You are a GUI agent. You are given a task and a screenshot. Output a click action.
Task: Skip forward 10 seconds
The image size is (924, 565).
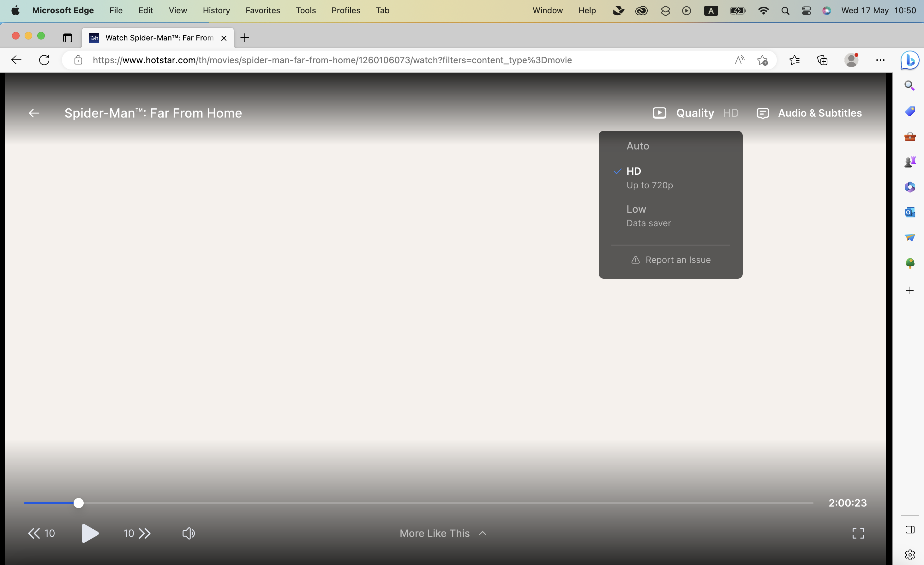[x=137, y=533]
